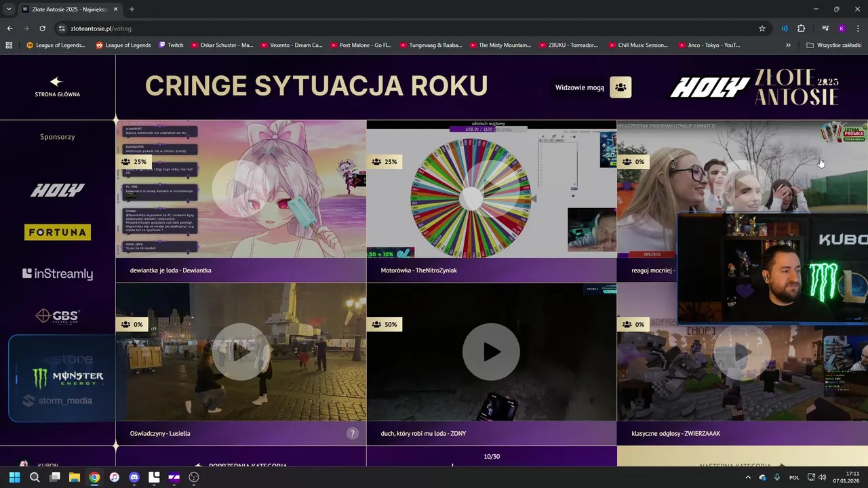Select 'klasyczne odgłosy - ZWIERZAAAK' title
The width and height of the screenshot is (868, 488).
pos(675,433)
